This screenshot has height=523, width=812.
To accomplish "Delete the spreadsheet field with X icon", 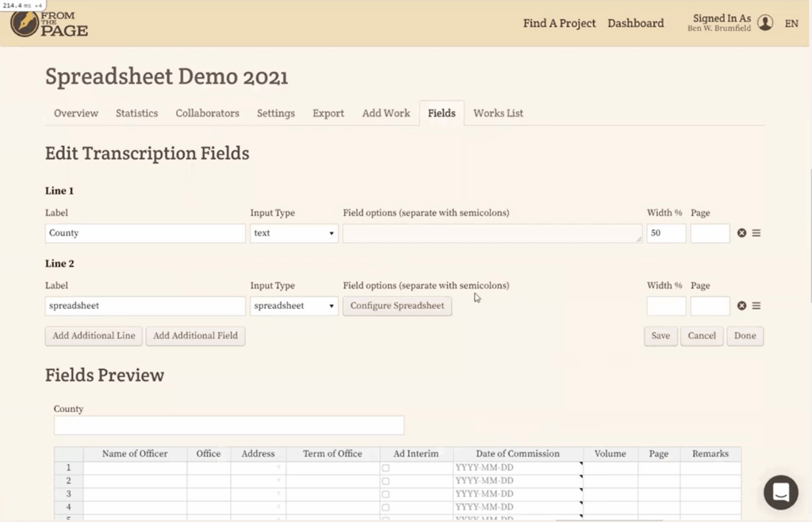I will pyautogui.click(x=741, y=306).
